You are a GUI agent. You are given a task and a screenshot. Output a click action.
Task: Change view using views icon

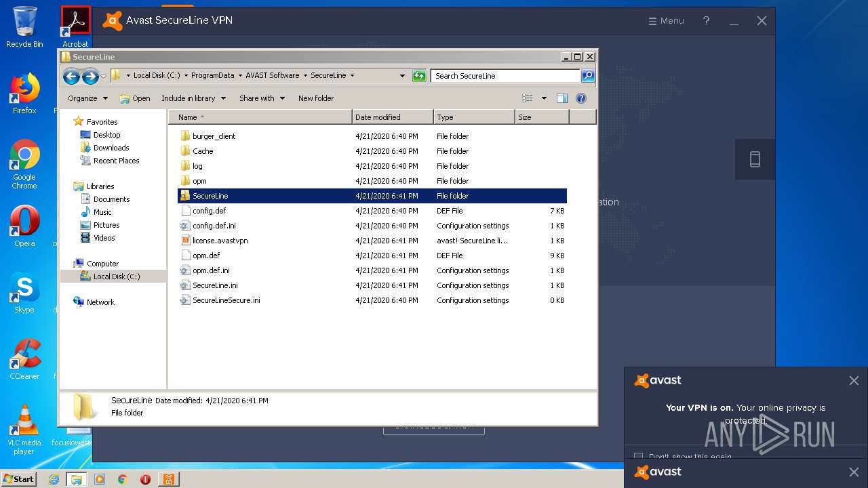pyautogui.click(x=528, y=98)
